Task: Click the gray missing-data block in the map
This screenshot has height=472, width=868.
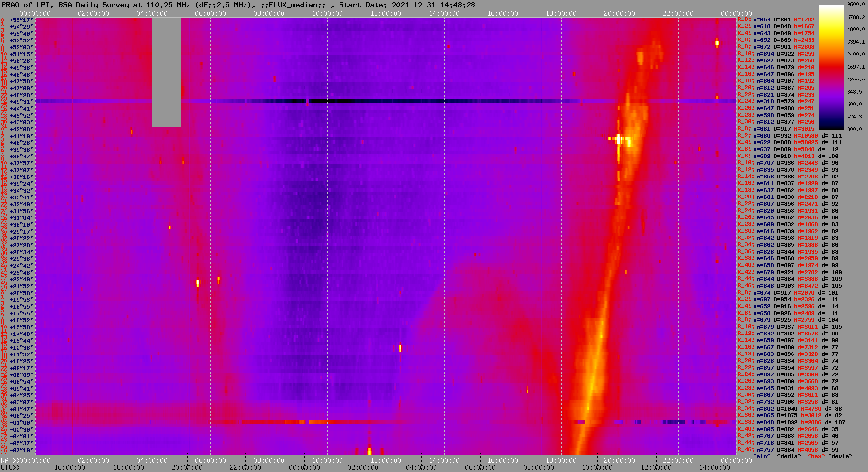Action: pos(167,72)
